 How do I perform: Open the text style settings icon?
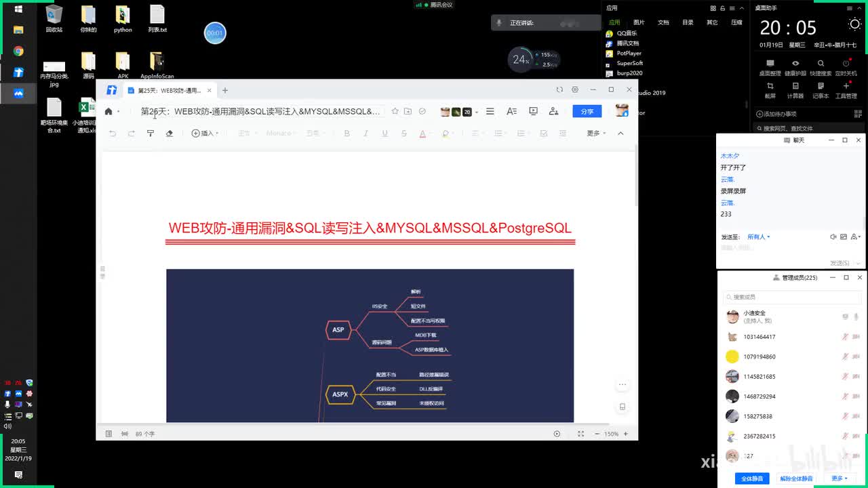coord(511,111)
